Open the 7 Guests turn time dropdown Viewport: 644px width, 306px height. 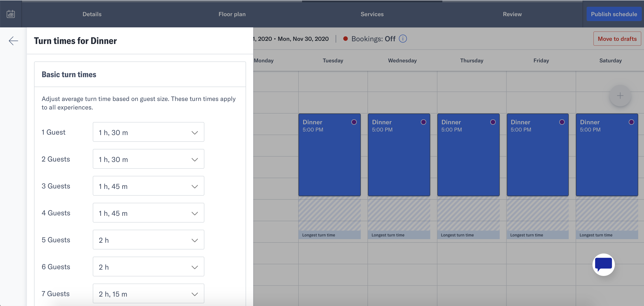point(149,293)
